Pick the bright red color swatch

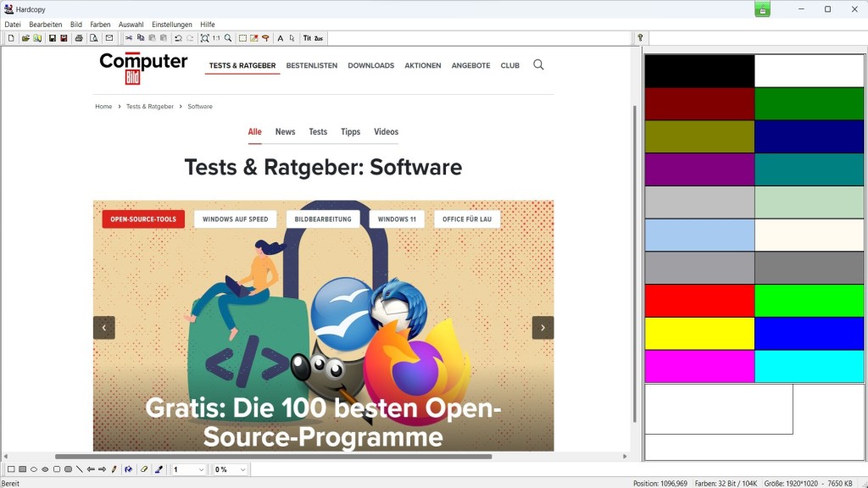click(699, 301)
